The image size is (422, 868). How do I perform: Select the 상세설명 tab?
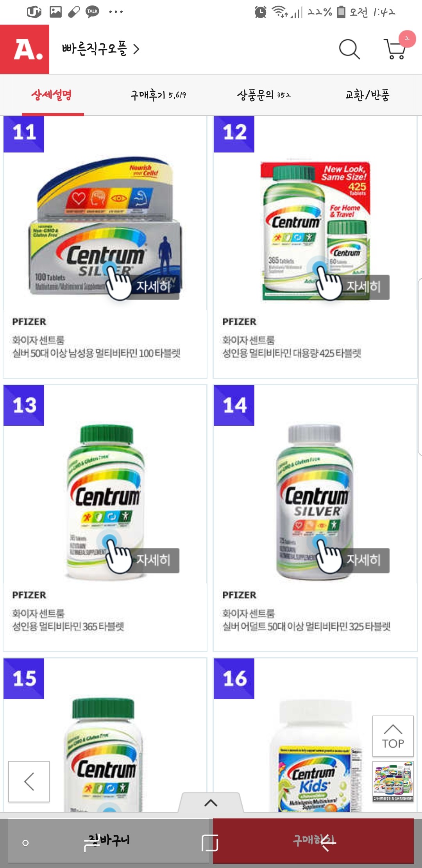point(52,95)
